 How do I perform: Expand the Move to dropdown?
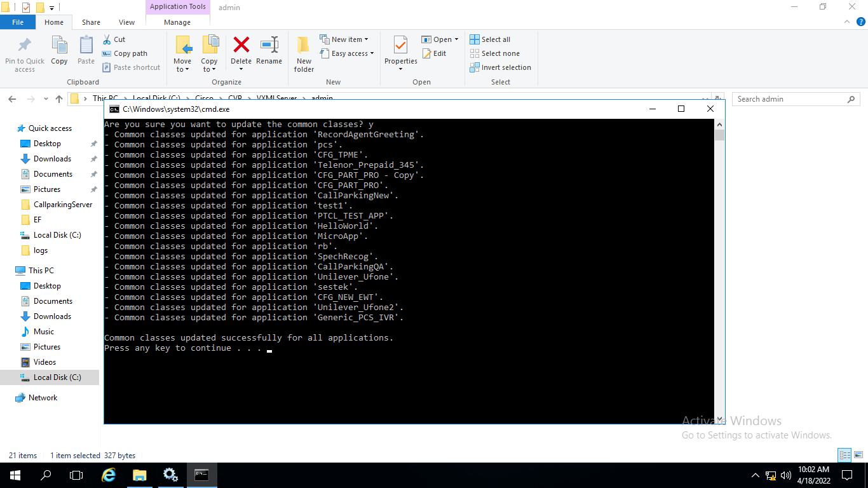[x=182, y=69]
